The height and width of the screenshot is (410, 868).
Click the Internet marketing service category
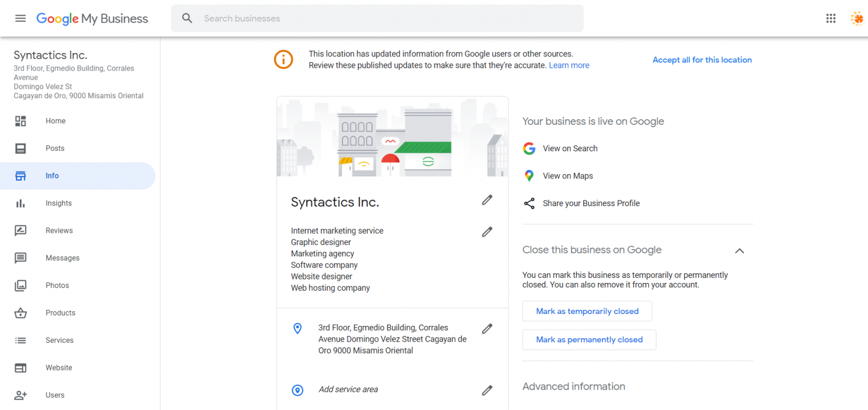point(337,231)
